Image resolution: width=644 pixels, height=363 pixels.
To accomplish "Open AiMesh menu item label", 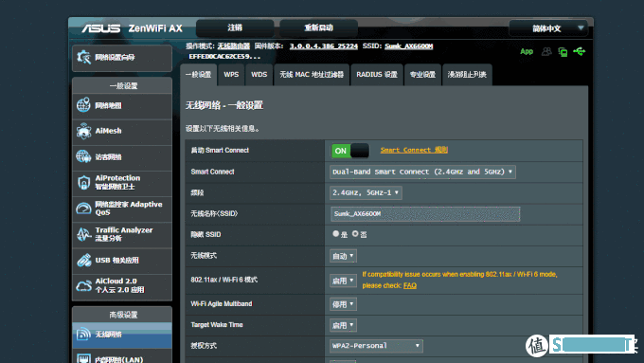I will [x=108, y=131].
